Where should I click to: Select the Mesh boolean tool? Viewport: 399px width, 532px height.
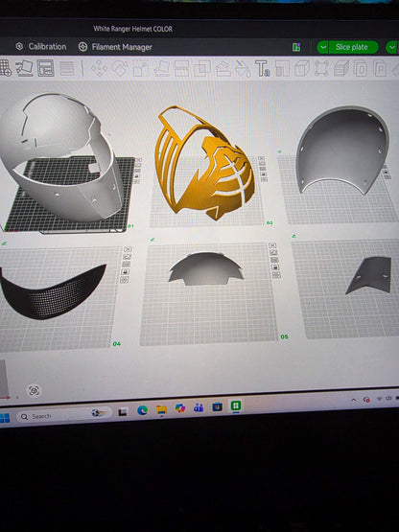coord(202,68)
